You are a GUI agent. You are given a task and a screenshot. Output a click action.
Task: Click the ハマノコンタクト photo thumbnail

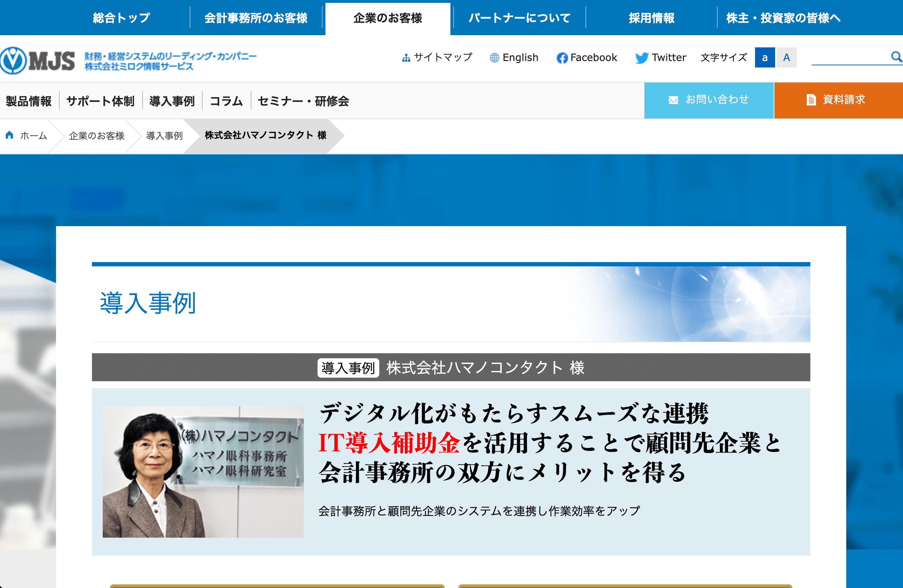point(203,472)
